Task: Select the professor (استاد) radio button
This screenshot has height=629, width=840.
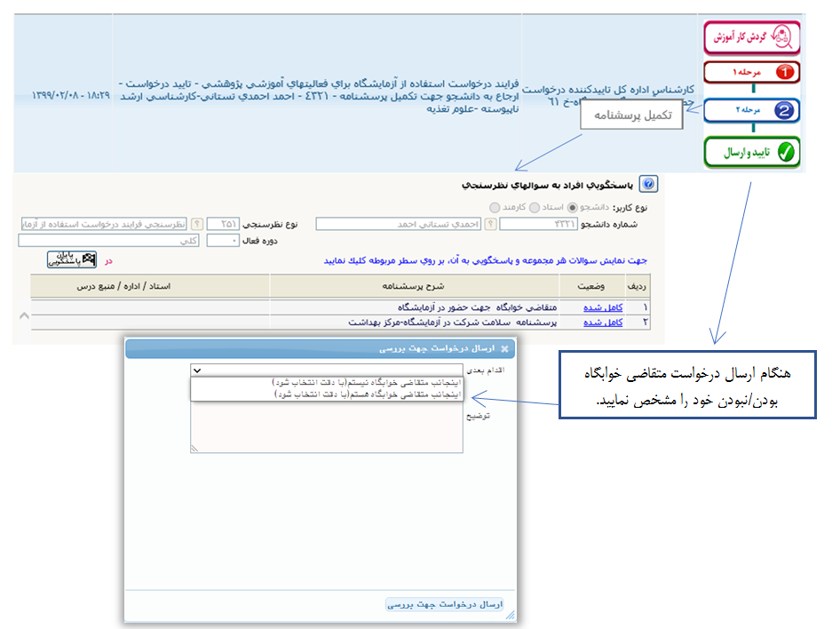Action: [531, 207]
